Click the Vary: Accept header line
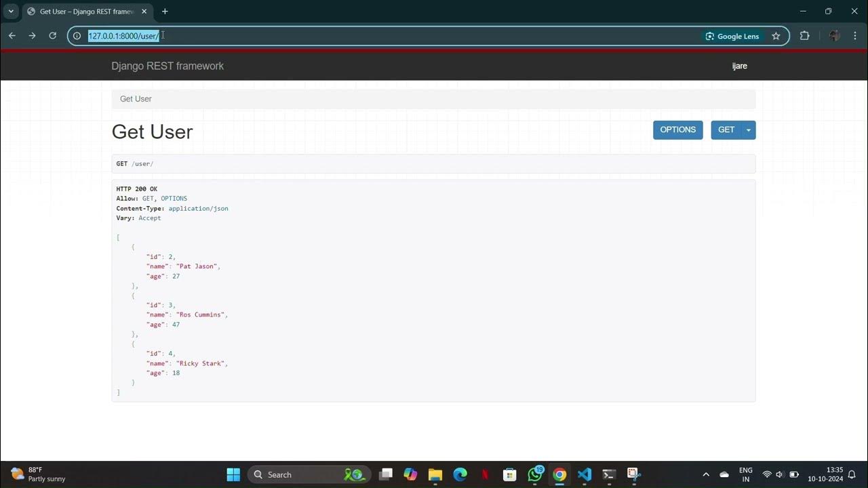Image resolution: width=868 pixels, height=488 pixels. pyautogui.click(x=138, y=218)
